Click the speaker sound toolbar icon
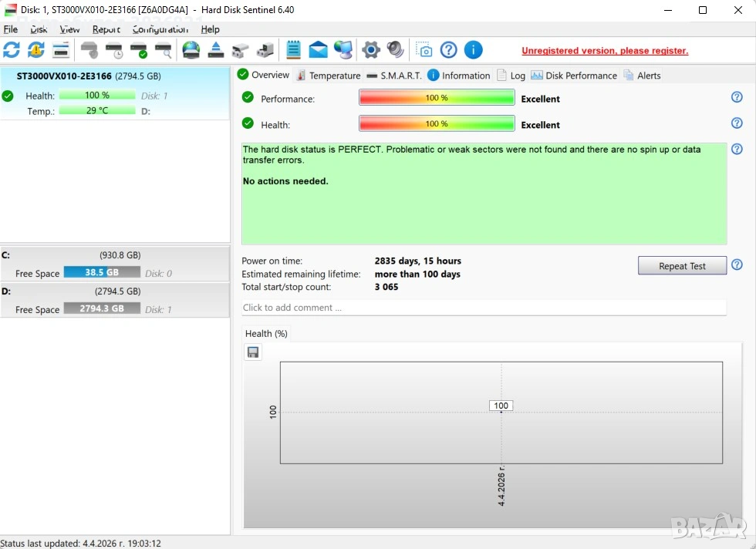This screenshot has width=756, height=549. (396, 50)
